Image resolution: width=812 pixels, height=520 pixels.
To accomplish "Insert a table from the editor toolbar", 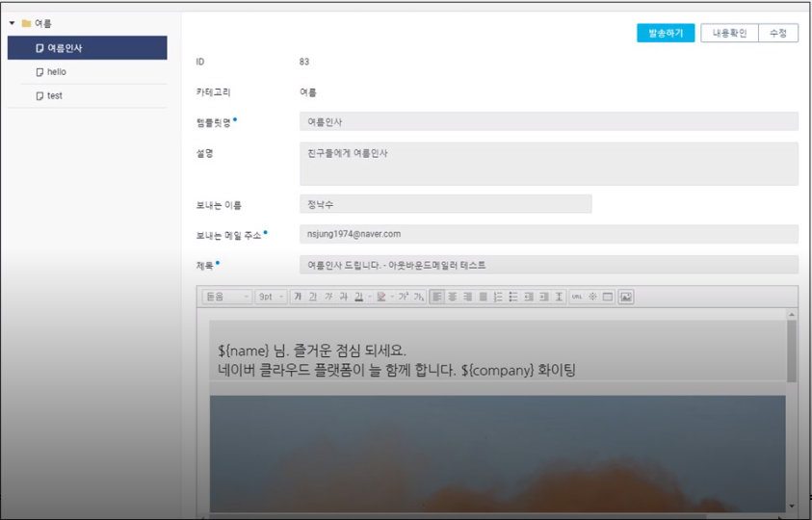I will coord(608,297).
